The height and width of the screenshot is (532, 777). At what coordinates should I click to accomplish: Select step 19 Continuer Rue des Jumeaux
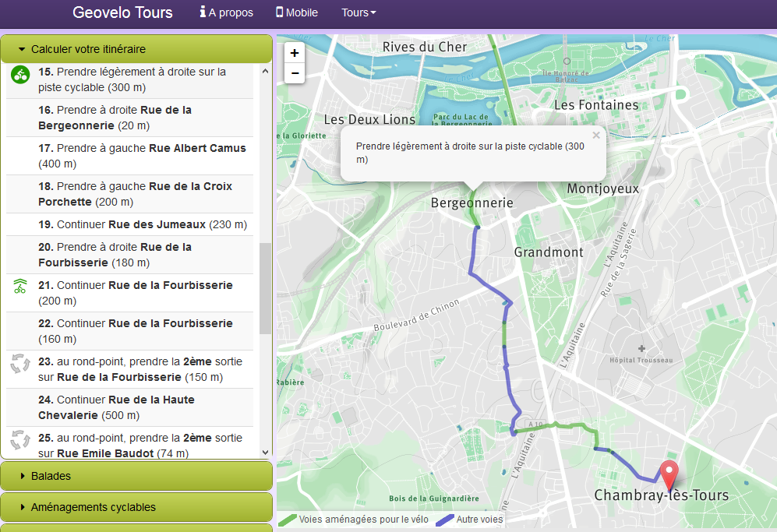pyautogui.click(x=143, y=224)
